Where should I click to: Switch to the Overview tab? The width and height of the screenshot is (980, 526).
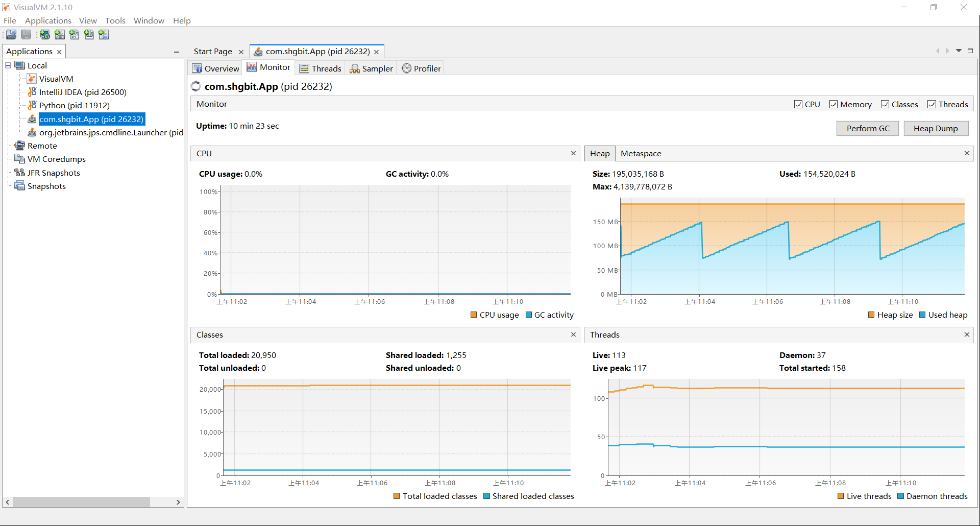[x=215, y=68]
